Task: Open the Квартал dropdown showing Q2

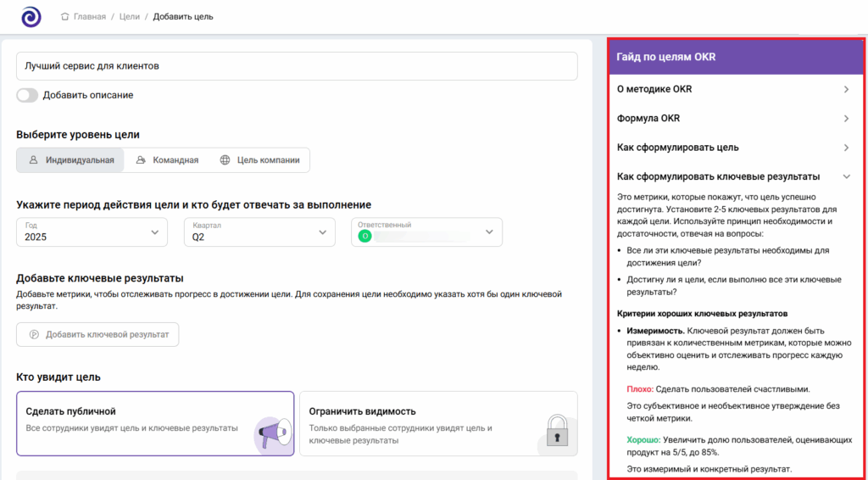Action: (x=259, y=232)
